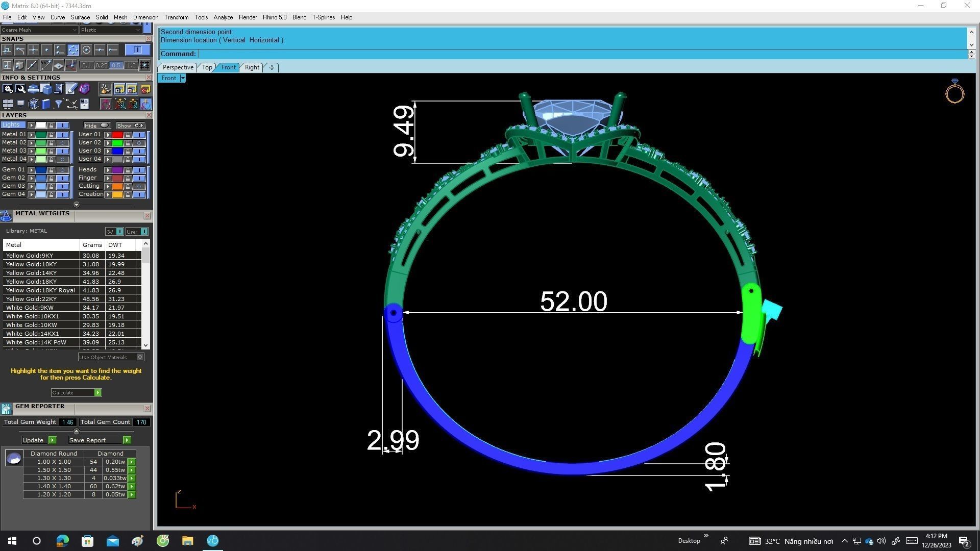
Task: Click the notepad with pencil icon
Action: coord(71,89)
